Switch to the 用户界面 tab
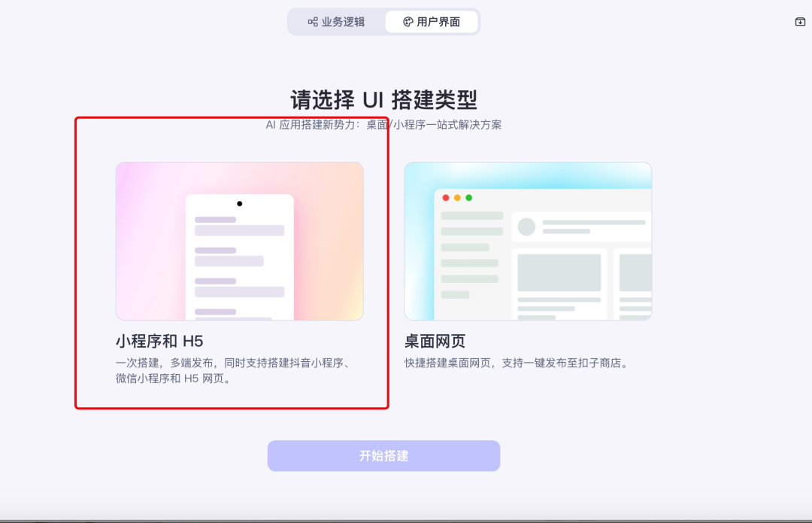 (432, 22)
